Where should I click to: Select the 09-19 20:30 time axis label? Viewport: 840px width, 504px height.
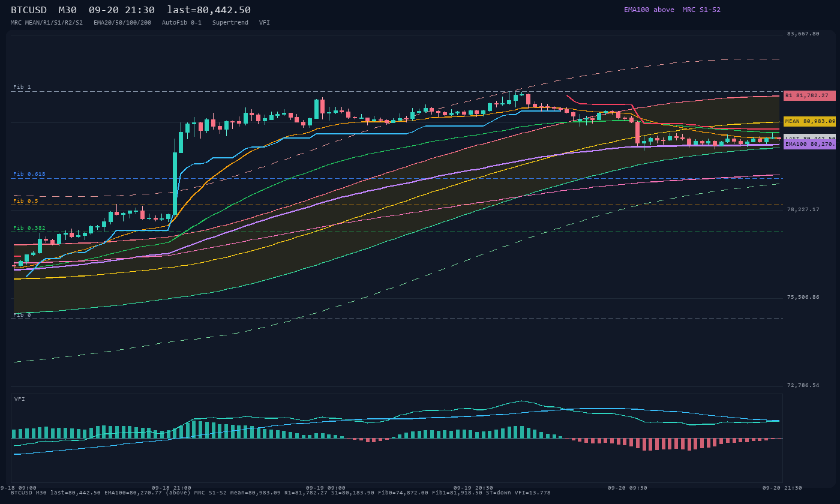pos(473,488)
